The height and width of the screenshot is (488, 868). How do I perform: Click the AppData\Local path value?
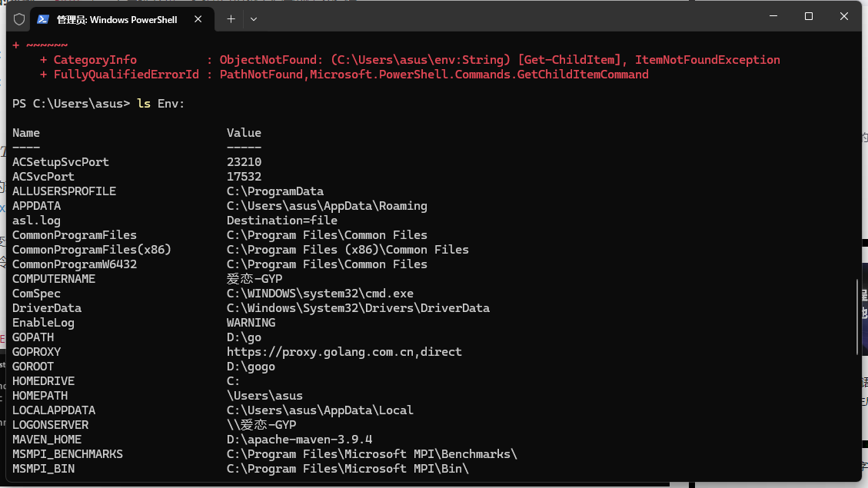click(x=320, y=410)
